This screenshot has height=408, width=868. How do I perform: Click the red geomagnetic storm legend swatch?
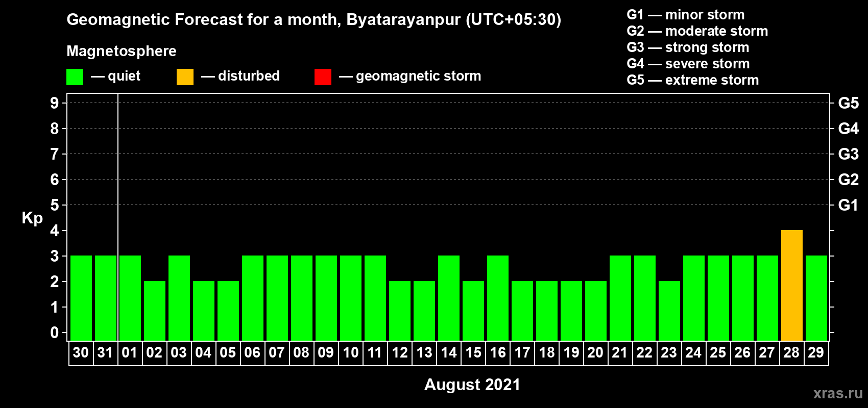(x=323, y=77)
